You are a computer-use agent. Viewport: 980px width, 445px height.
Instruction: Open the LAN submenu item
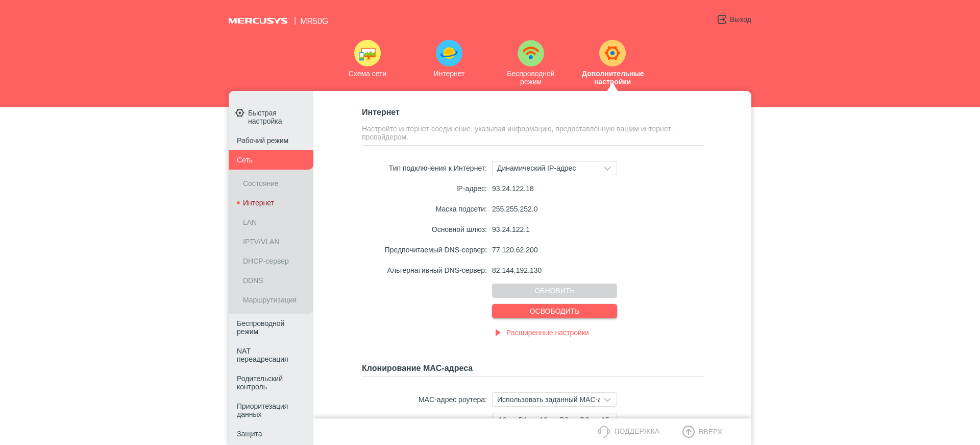click(250, 222)
